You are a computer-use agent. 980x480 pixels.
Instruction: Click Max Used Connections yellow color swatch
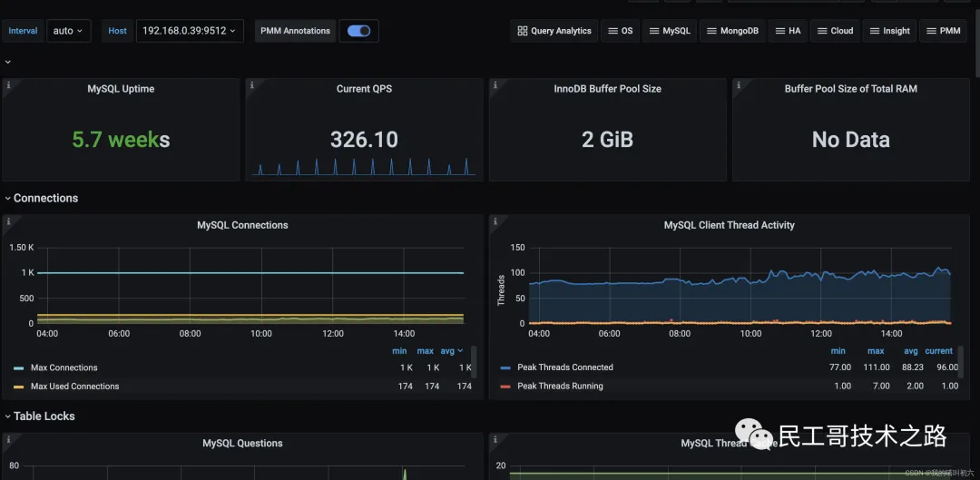pyautogui.click(x=19, y=387)
